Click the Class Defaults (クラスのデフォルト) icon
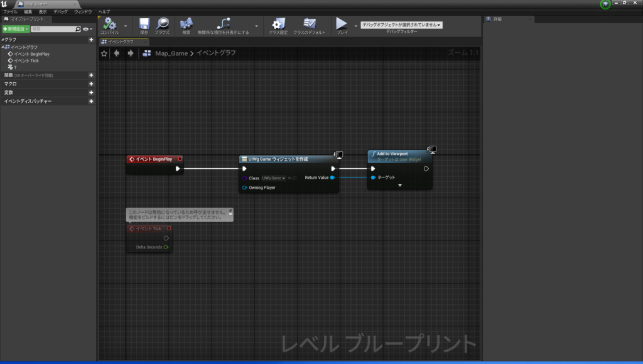The width and height of the screenshot is (643, 364). [x=310, y=24]
